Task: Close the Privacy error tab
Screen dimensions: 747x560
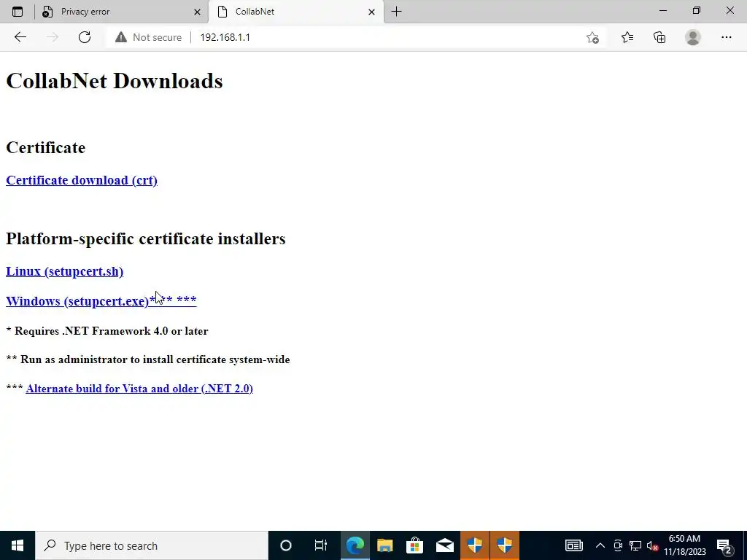Action: (197, 12)
